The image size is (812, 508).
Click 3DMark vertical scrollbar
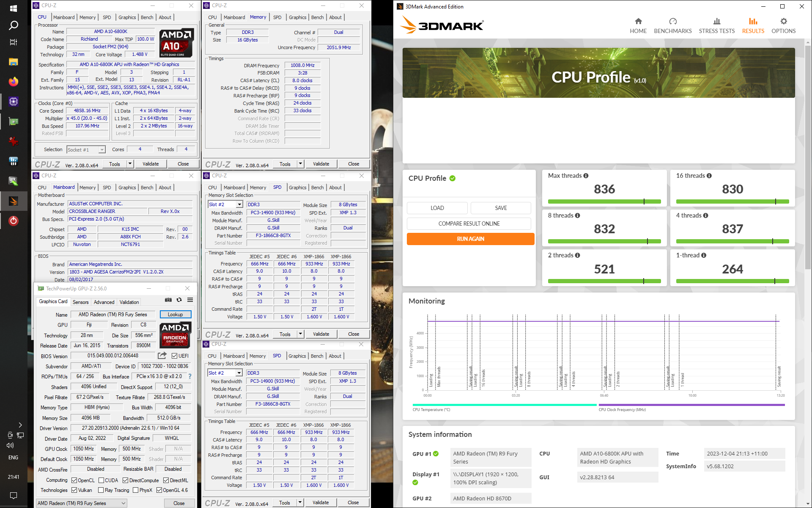808,157
